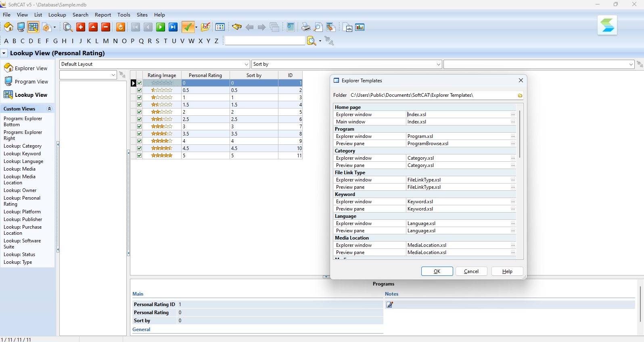The height and width of the screenshot is (342, 644).
Task: Open the Sort by dropdown
Action: coord(439,64)
